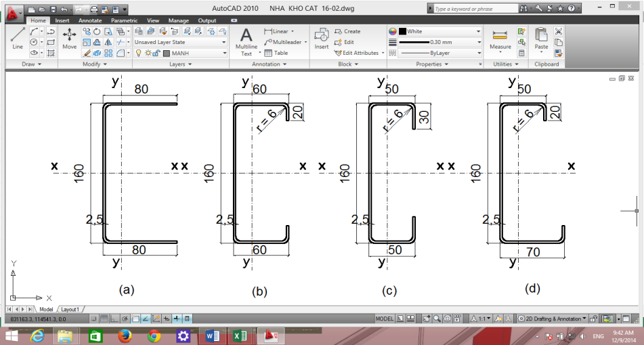This screenshot has width=644, height=345.
Task: Open the Layer Properties manager icon
Action: (139, 31)
